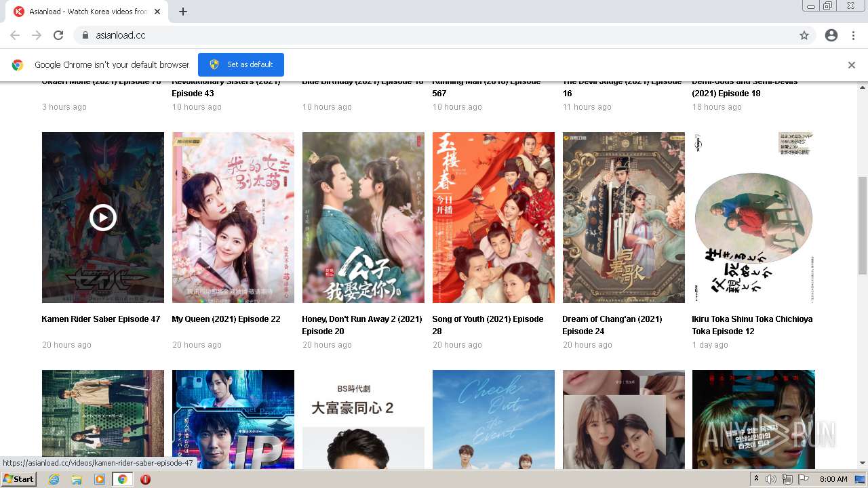868x488 pixels.
Task: Click the '1 day ago' timestamp text
Action: click(x=710, y=345)
